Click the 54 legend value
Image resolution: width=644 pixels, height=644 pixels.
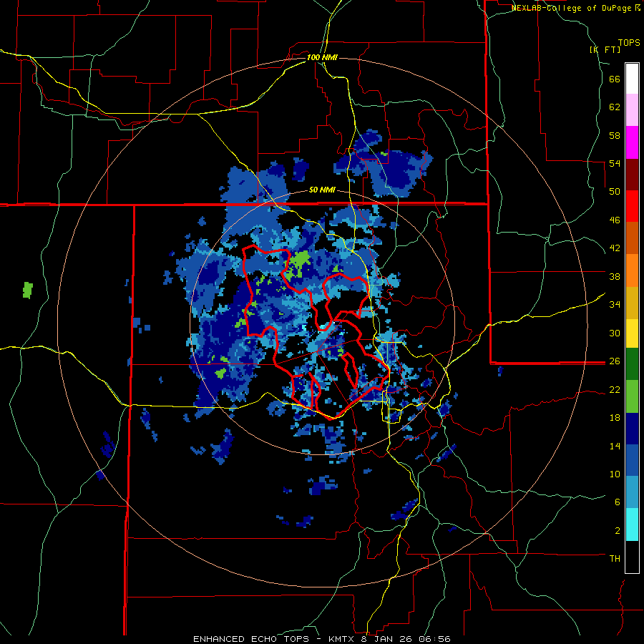click(x=615, y=163)
